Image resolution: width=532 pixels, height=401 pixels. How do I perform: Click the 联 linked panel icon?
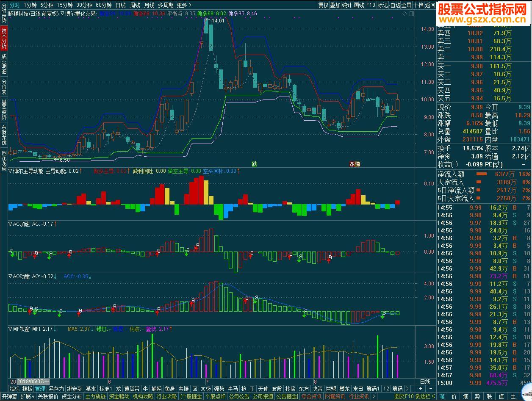click(490, 396)
